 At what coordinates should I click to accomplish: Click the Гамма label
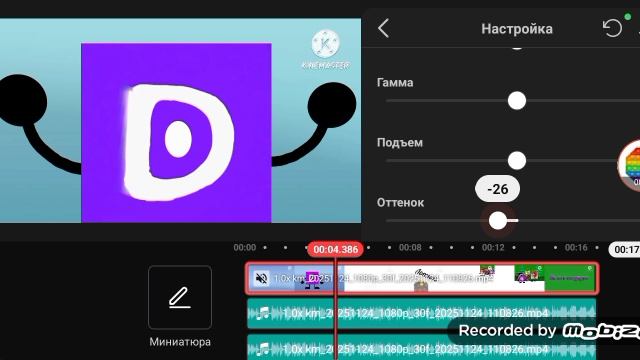(x=395, y=83)
